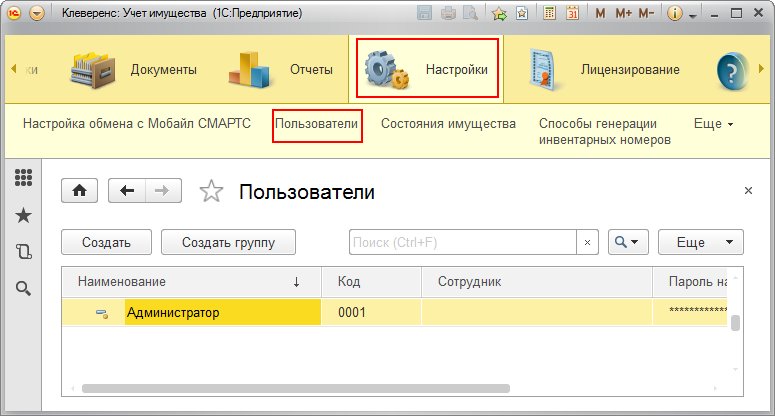This screenshot has height=416, width=775.
Task: Click the horizontal scrollbar of the list
Action: click(296, 388)
